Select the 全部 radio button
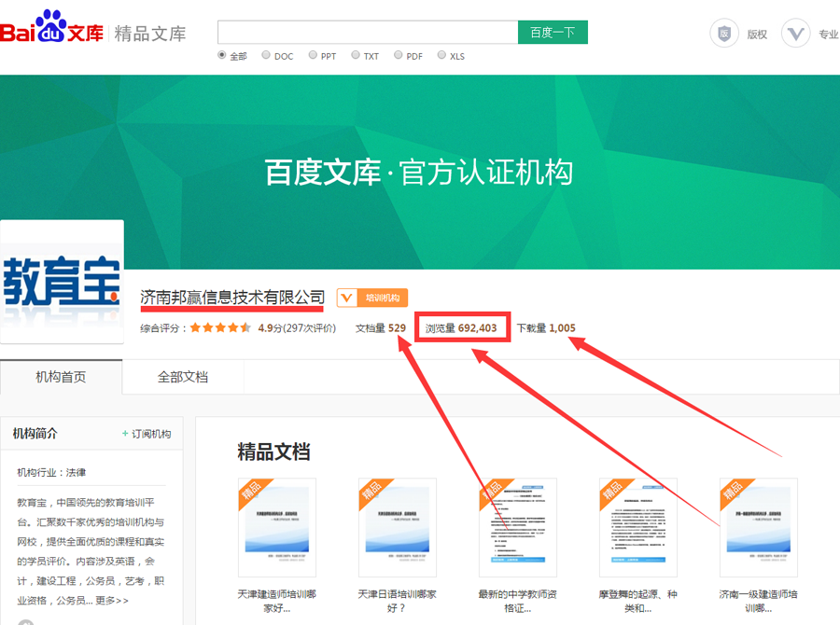Image resolution: width=840 pixels, height=625 pixels. (x=222, y=55)
